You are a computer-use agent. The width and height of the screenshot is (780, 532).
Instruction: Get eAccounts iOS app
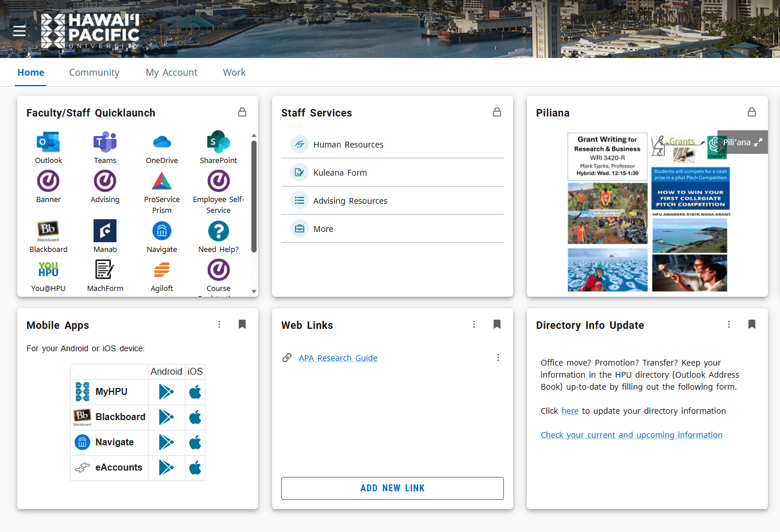pos(195,468)
